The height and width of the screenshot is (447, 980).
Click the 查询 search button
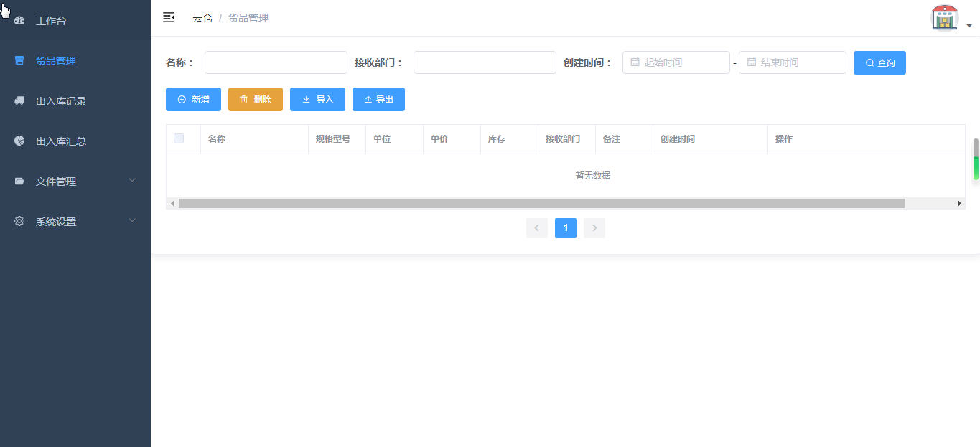click(879, 62)
